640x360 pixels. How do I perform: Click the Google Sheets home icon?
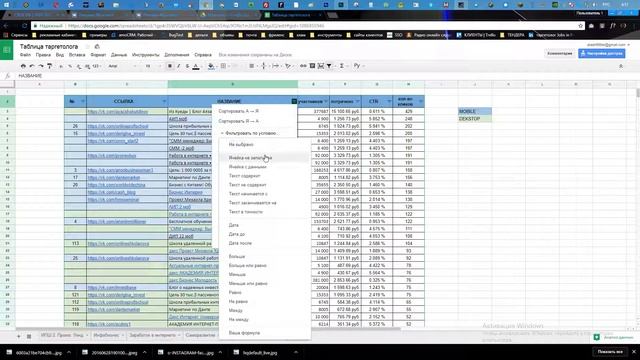tap(7, 50)
